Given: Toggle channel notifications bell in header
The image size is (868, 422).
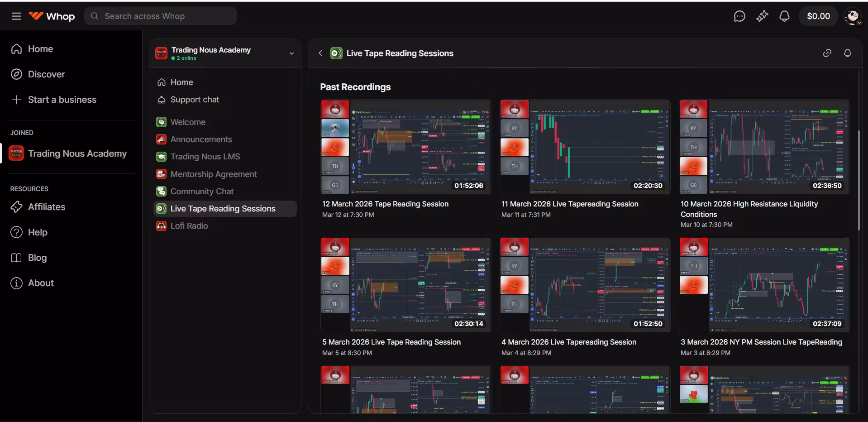Looking at the screenshot, I should 848,53.
